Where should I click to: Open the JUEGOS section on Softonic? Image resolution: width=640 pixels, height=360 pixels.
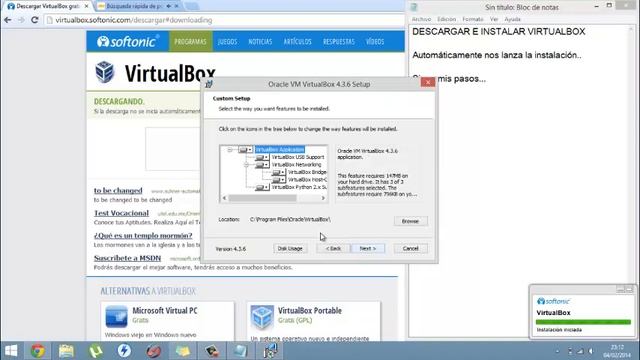[227, 42]
